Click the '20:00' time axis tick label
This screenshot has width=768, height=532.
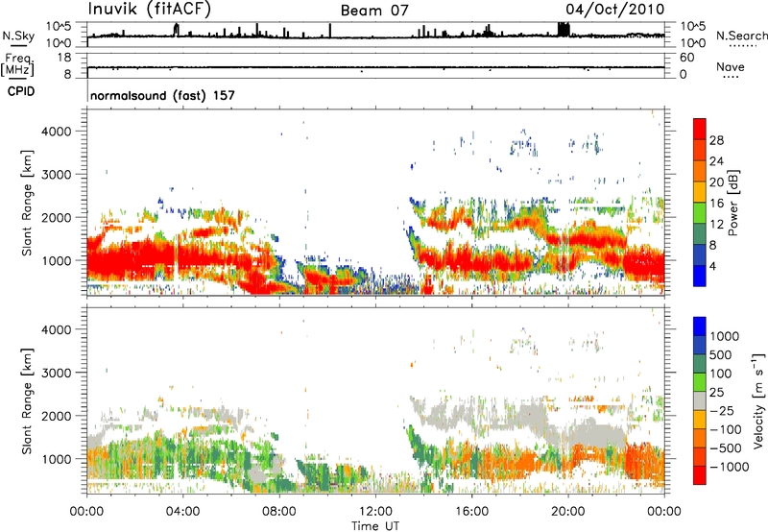click(x=568, y=512)
